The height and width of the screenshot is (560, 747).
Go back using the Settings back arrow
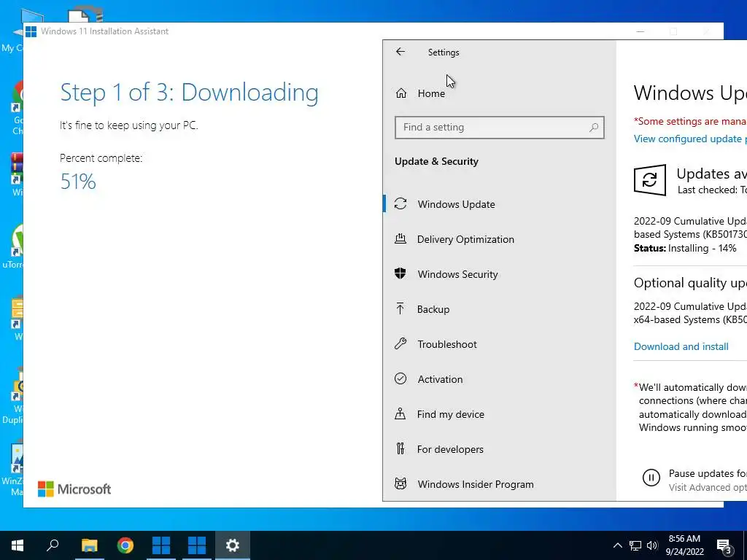pos(400,52)
